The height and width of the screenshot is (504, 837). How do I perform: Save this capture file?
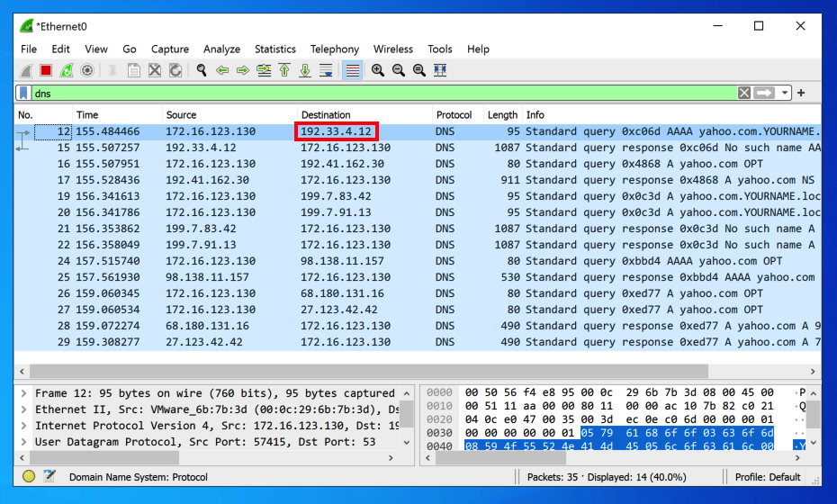133,70
